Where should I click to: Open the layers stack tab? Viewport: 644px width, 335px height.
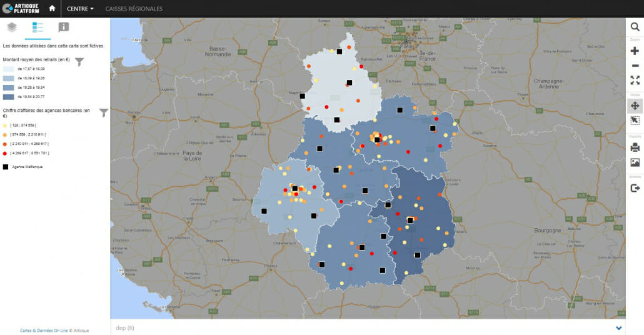coord(12,27)
